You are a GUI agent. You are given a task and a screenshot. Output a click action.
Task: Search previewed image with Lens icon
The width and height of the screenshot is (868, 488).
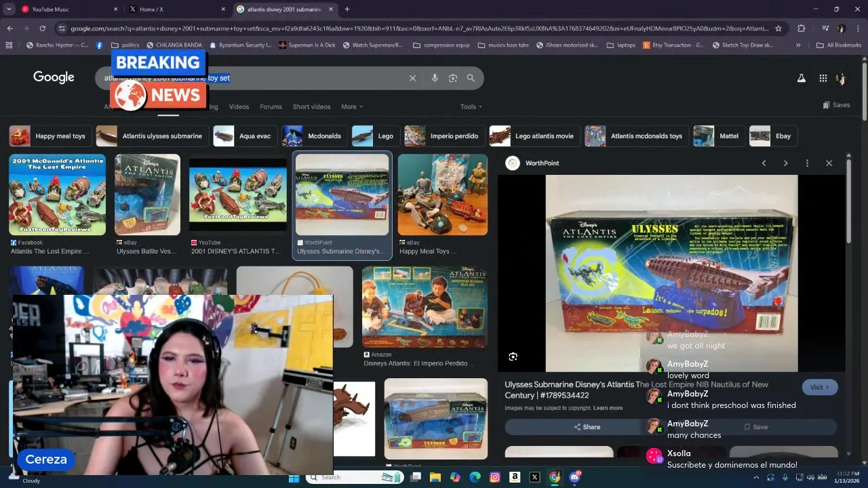(513, 357)
